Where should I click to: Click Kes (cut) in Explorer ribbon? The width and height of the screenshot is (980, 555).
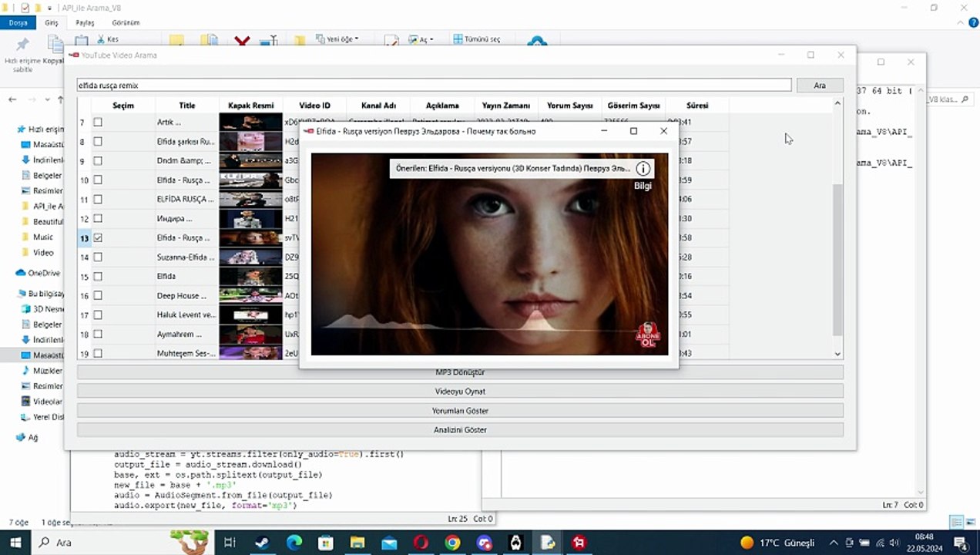107,39
